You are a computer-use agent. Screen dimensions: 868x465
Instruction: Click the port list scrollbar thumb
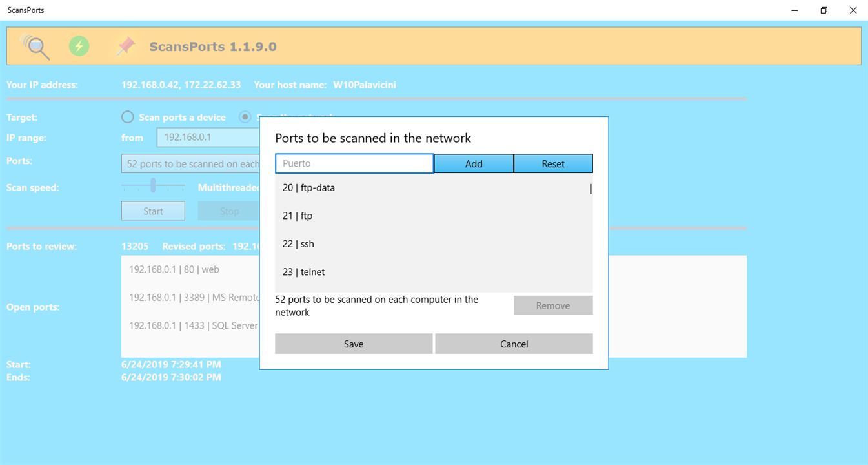(x=590, y=189)
